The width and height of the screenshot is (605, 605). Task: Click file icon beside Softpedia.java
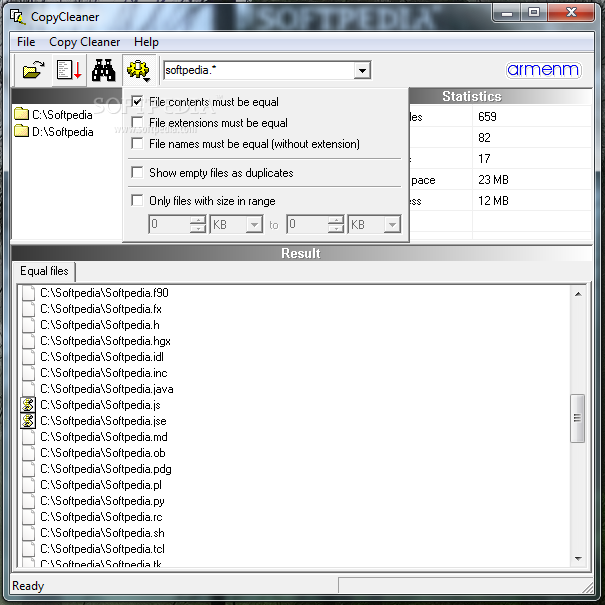point(28,389)
